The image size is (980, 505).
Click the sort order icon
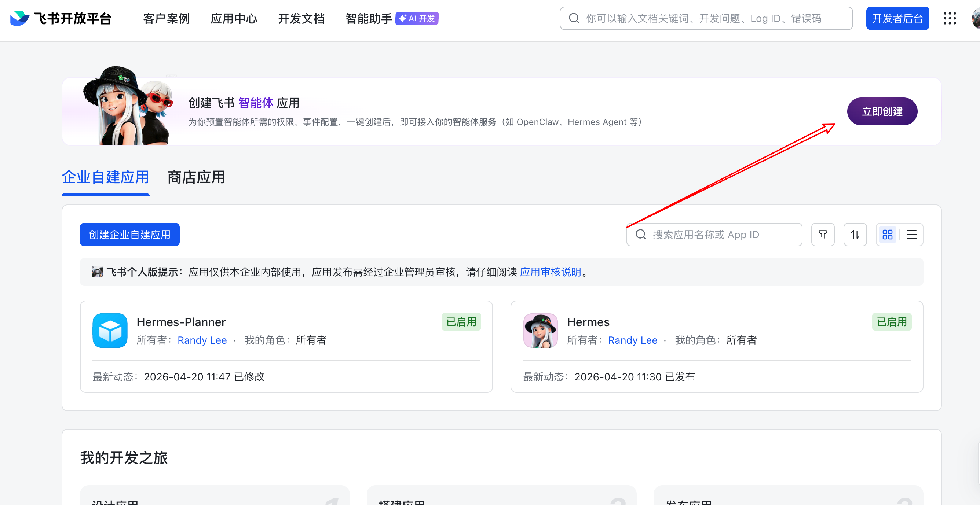pyautogui.click(x=855, y=235)
